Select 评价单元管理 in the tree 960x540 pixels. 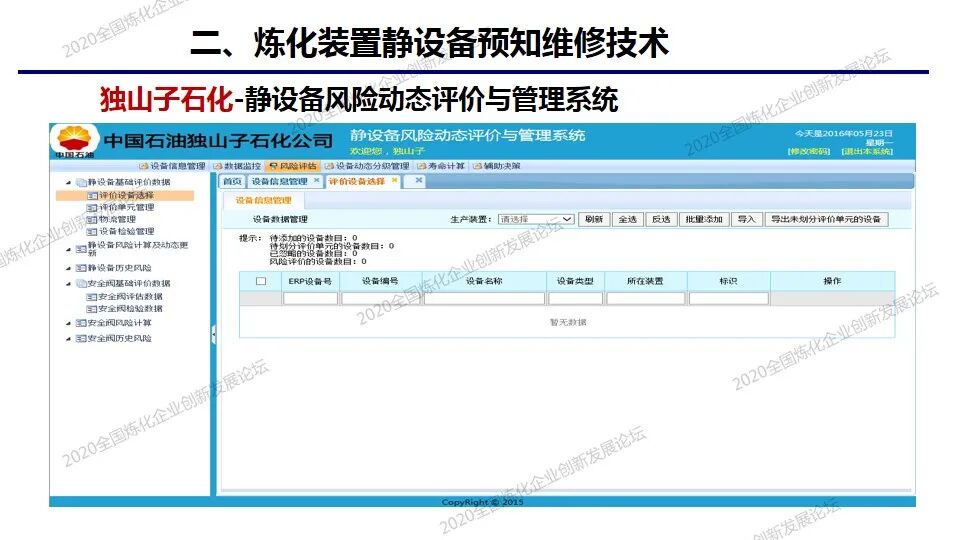[127, 208]
